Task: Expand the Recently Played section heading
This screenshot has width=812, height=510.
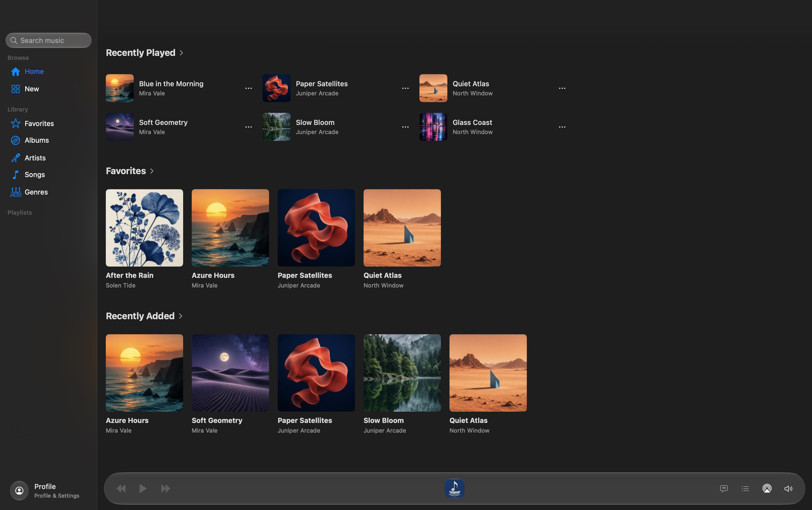Action: tap(145, 53)
